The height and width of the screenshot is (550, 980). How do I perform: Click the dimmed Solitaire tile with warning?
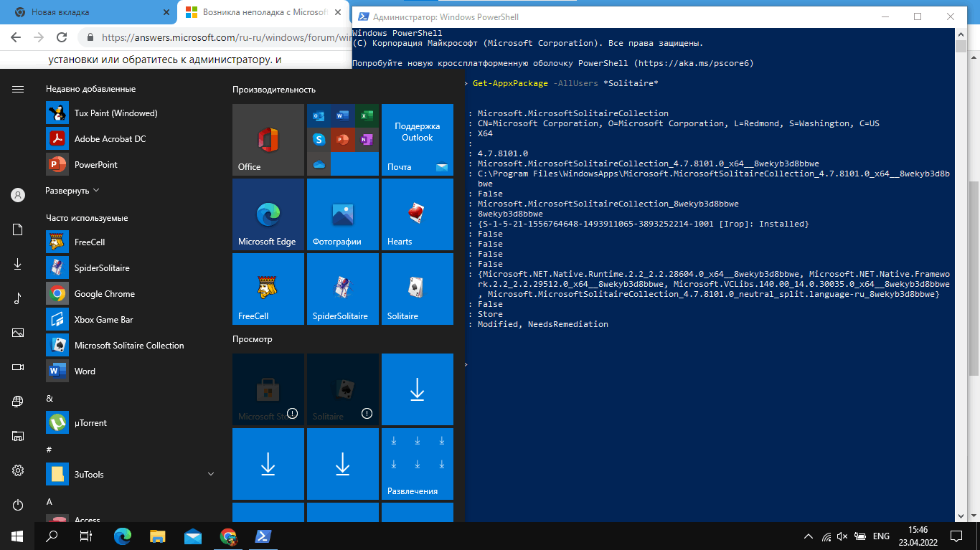click(x=343, y=389)
